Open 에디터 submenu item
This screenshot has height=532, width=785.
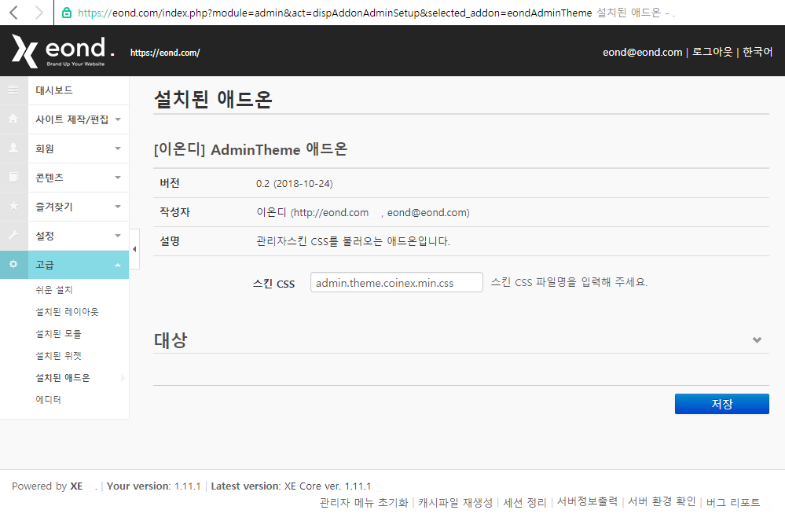click(x=48, y=400)
